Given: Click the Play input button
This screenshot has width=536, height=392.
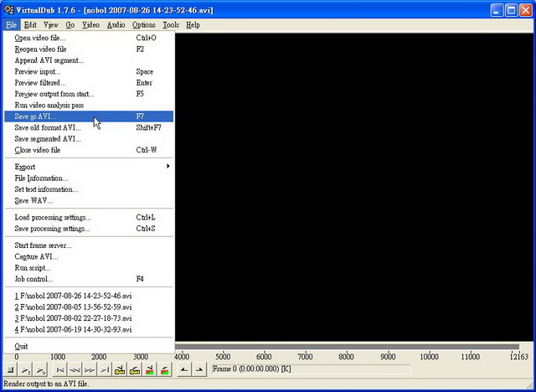Looking at the screenshot, I should point(26,369).
